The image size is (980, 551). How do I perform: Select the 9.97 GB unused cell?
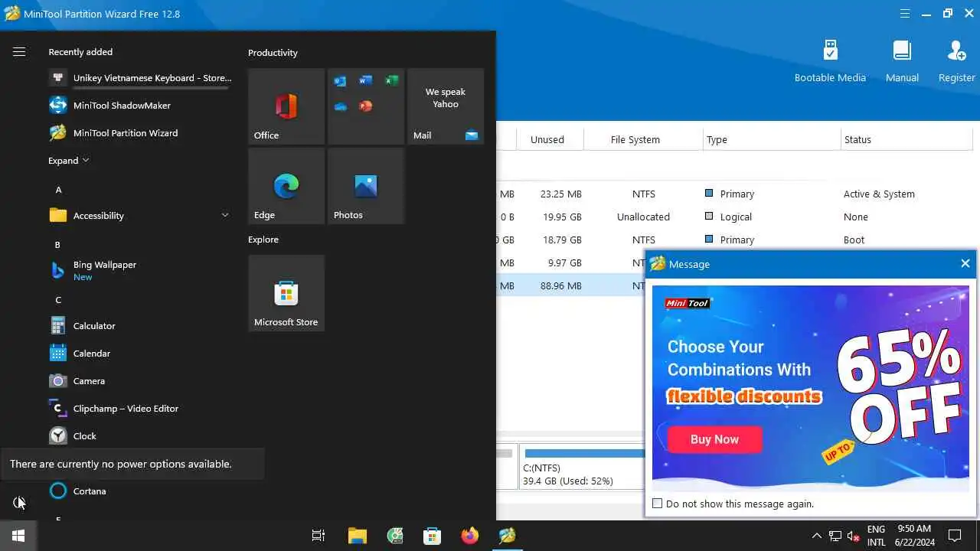coord(563,262)
